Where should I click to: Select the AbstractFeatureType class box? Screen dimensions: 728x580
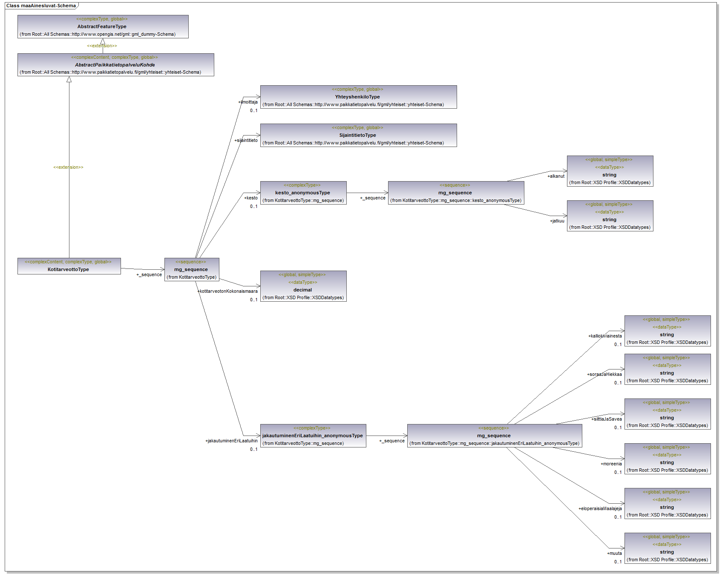point(103,27)
